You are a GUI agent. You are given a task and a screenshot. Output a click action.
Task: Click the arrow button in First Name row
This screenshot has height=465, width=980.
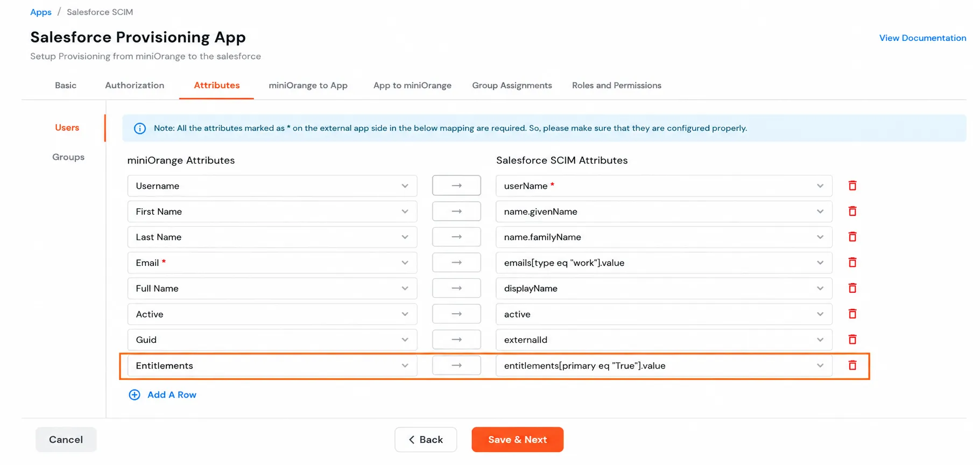(456, 211)
